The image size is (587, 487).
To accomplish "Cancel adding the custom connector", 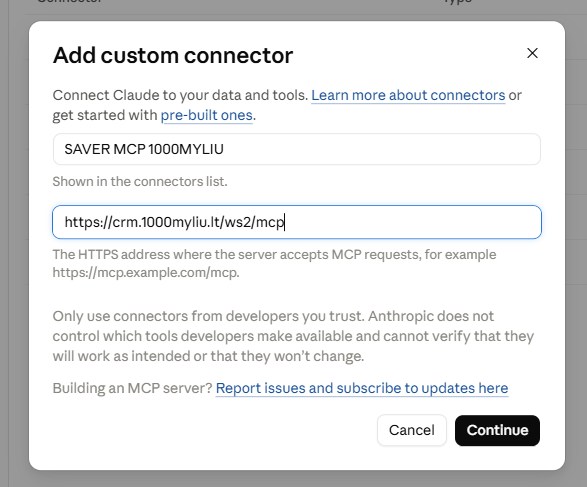I will 411,430.
